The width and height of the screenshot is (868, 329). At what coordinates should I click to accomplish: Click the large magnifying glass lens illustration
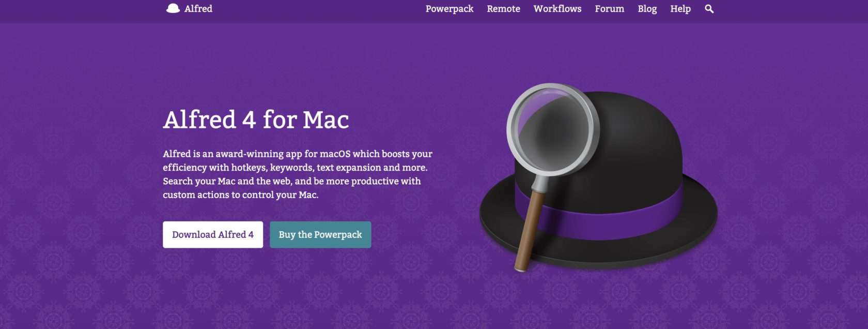553,129
